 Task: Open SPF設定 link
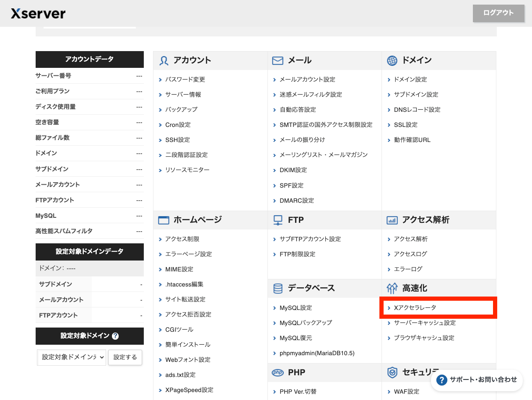291,185
